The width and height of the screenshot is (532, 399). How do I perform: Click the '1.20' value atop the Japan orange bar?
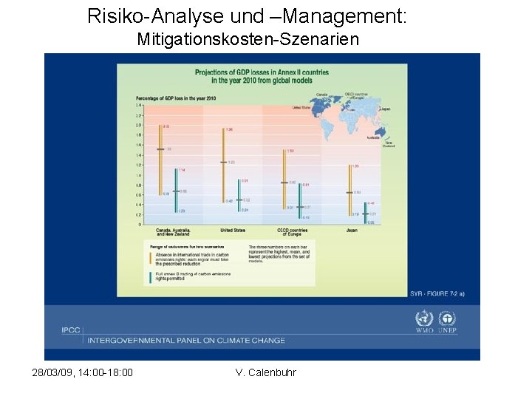coord(355,166)
